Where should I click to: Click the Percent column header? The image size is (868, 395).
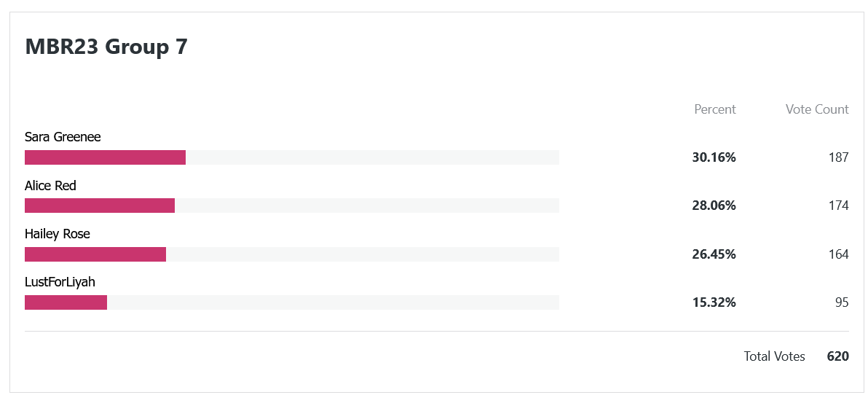coord(715,109)
